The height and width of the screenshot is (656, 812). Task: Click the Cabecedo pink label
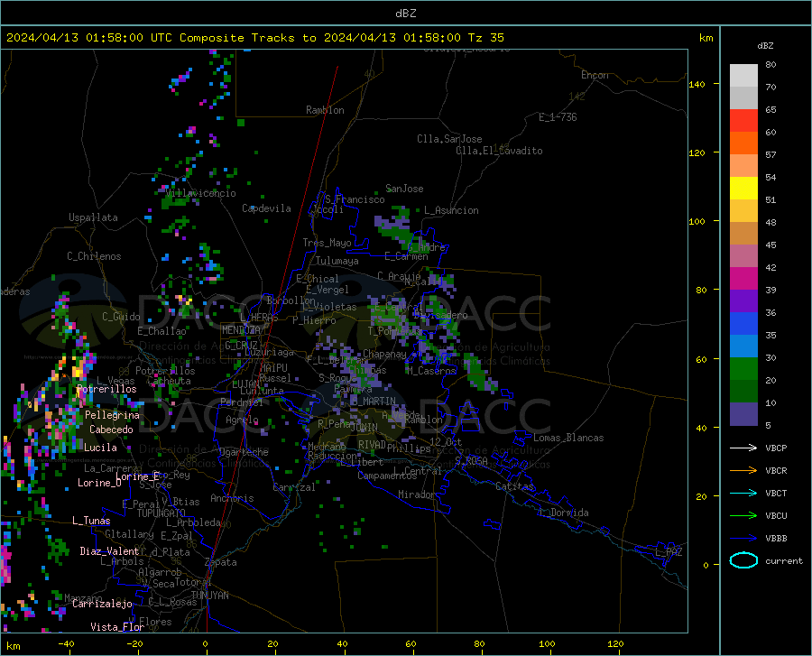click(111, 430)
